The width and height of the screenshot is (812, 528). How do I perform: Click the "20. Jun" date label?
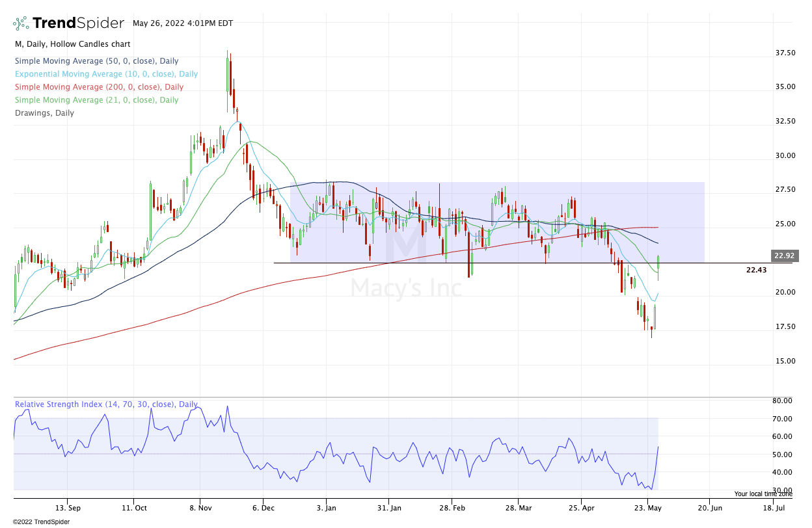click(709, 507)
